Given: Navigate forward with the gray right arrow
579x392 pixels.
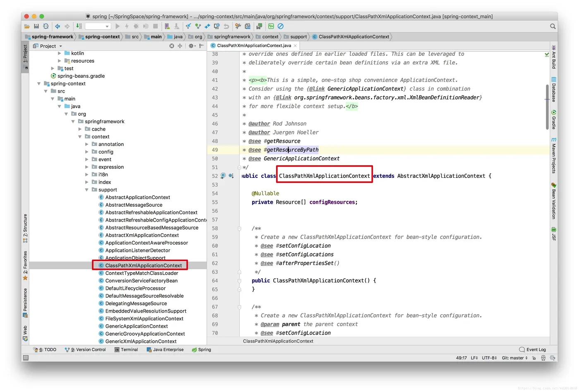Looking at the screenshot, I should click(x=67, y=26).
